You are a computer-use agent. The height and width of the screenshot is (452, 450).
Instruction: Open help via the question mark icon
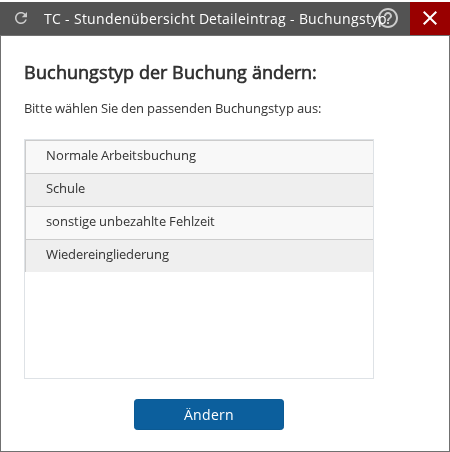click(388, 18)
